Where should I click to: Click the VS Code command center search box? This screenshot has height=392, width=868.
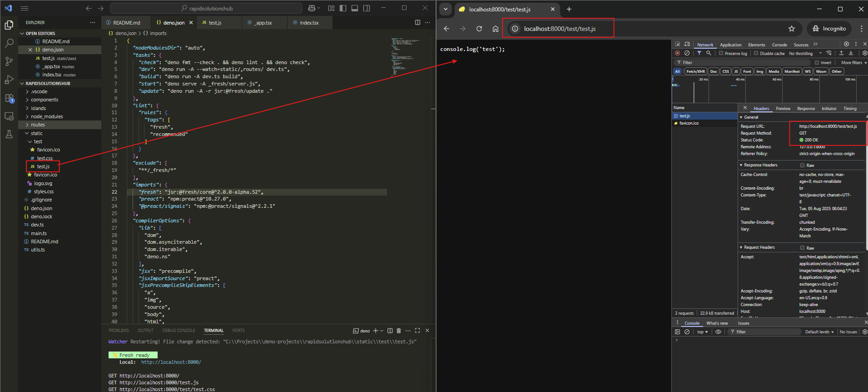[206, 8]
